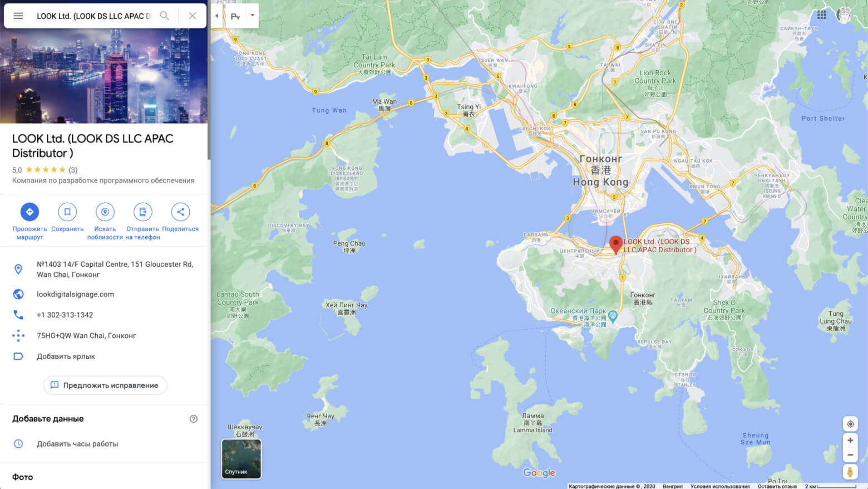The height and width of the screenshot is (489, 868).
Task: Select the Искать поблизости icon
Action: click(105, 212)
